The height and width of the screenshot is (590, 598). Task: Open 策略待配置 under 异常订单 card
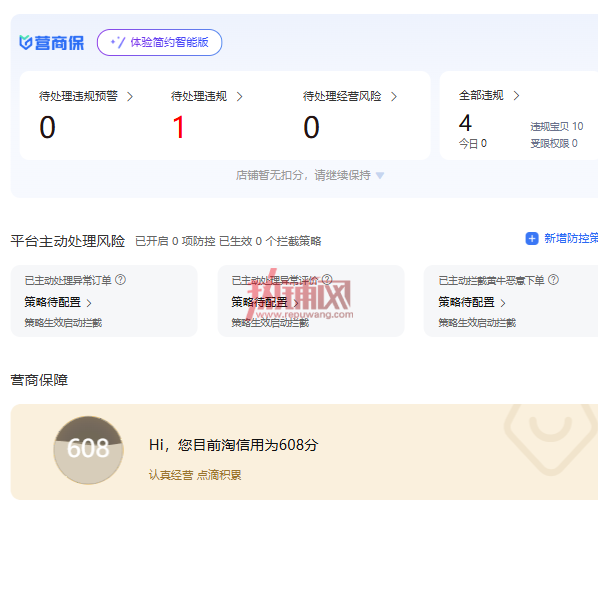[x=58, y=302]
